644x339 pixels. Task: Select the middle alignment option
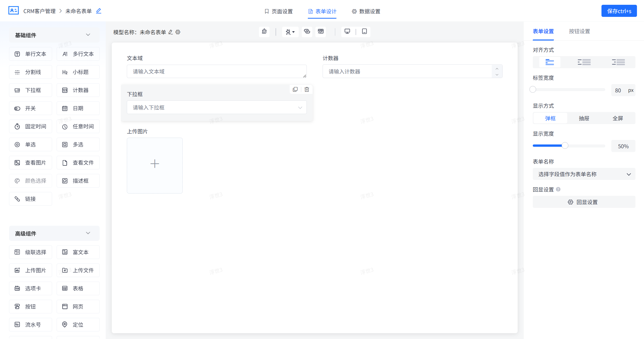(x=584, y=62)
